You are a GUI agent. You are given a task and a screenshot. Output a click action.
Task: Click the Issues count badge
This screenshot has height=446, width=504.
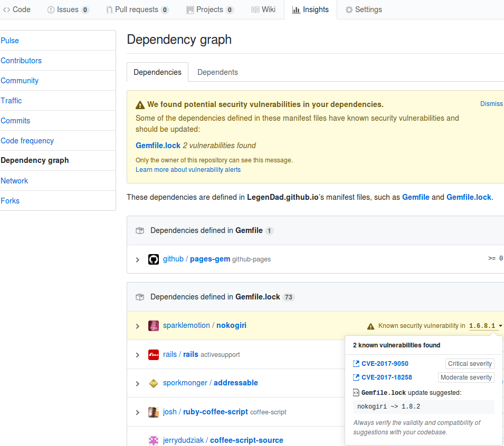coord(85,10)
